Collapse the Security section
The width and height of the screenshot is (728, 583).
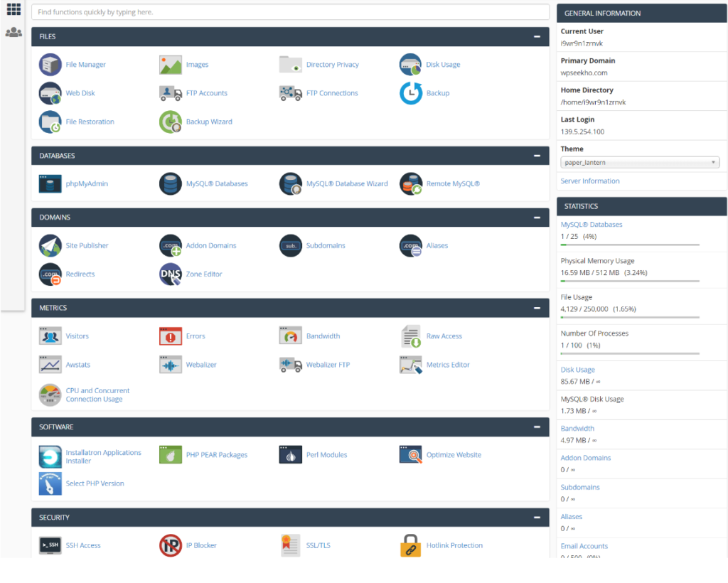537,518
